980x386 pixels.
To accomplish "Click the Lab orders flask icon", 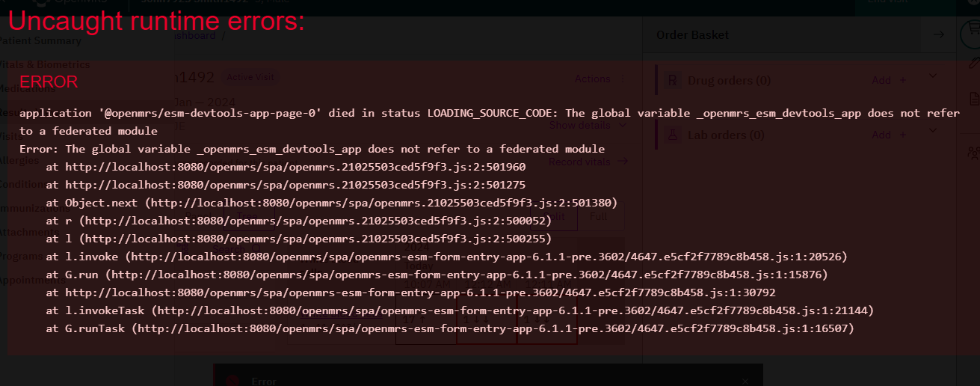I will click(673, 135).
